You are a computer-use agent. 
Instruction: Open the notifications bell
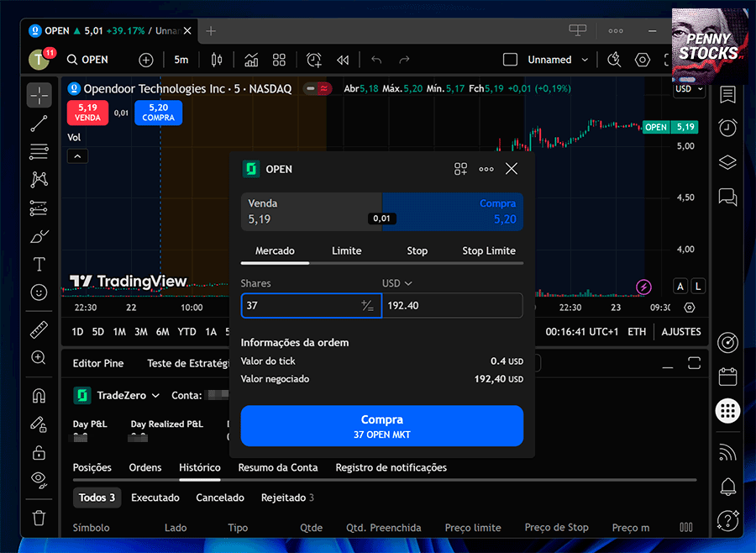point(727,487)
